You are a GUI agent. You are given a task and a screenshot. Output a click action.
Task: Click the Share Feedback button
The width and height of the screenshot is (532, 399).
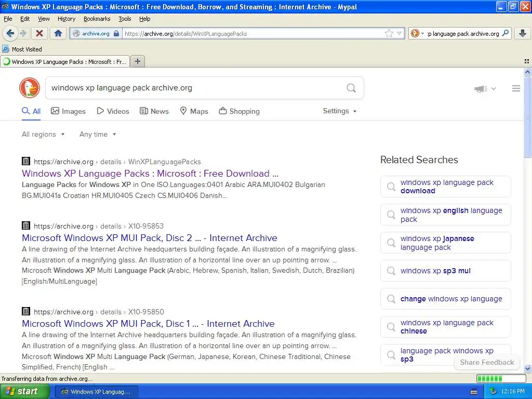(x=487, y=362)
